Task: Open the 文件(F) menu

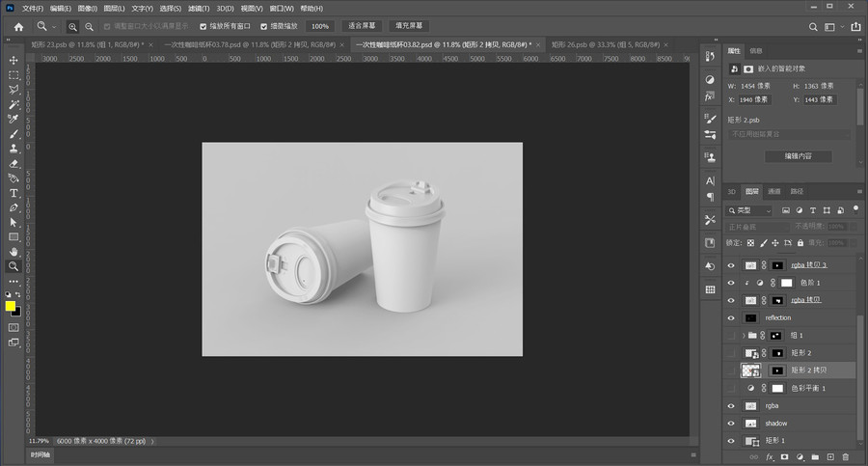Action: (33, 9)
